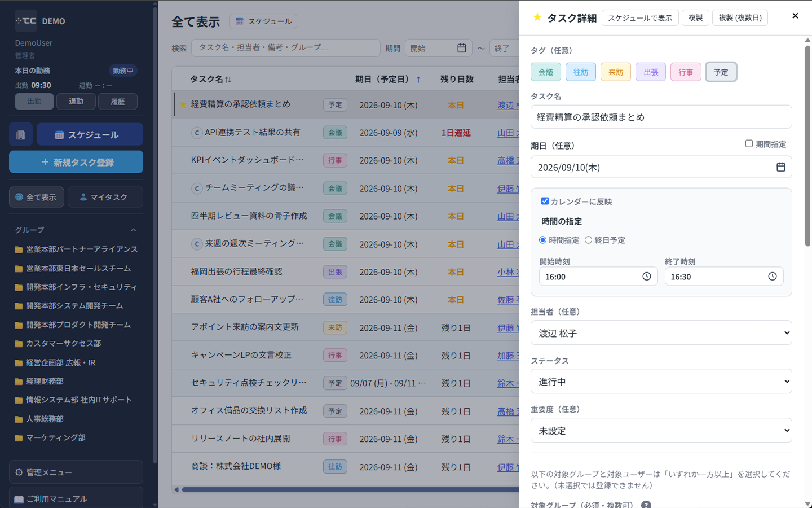Click the スケジュールで表示 button

tap(640, 18)
